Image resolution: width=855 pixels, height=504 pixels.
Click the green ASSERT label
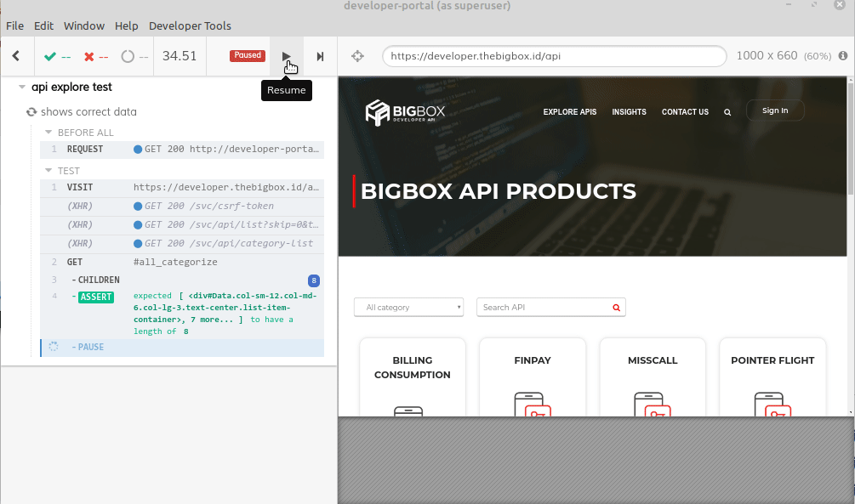pos(96,297)
